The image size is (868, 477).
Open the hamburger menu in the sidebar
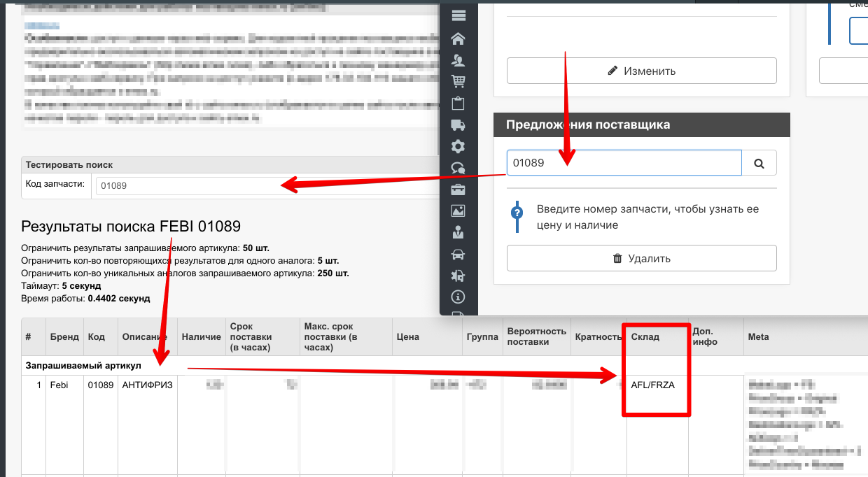[458, 16]
